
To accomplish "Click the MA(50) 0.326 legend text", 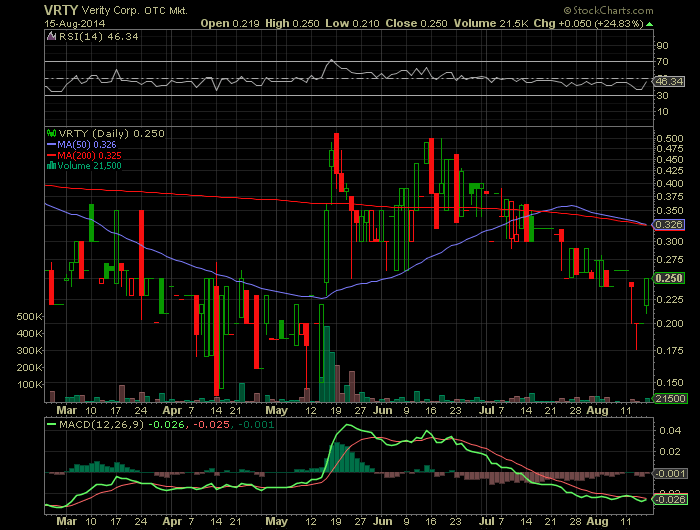I will 87,145.
